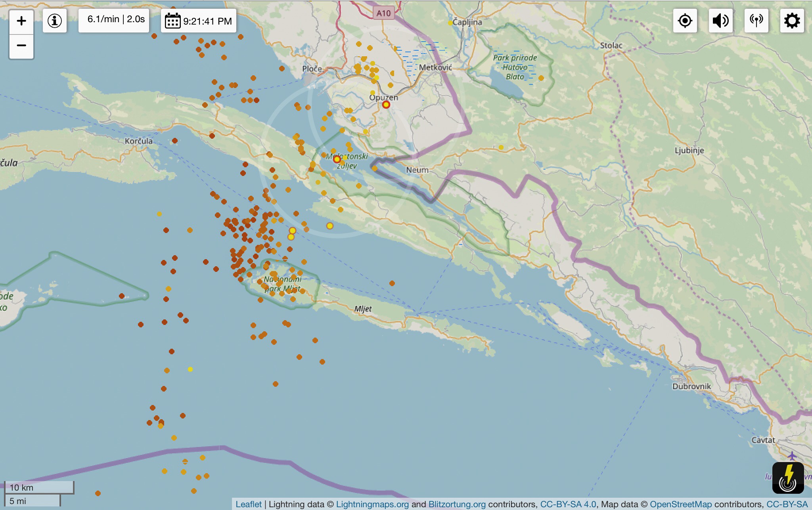This screenshot has height=510, width=812.
Task: Zoom in with the plus button
Action: [21, 21]
